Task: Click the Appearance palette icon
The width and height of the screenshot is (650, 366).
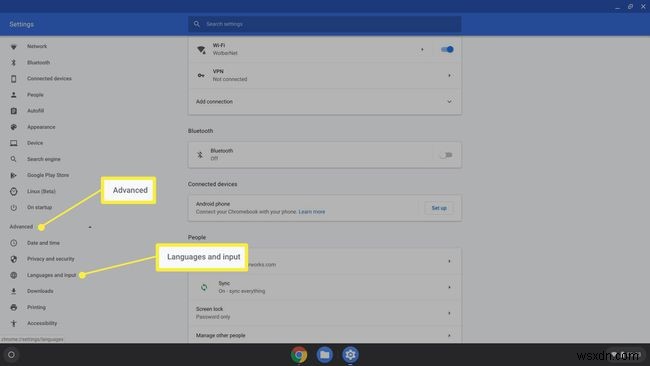Action: [x=14, y=127]
